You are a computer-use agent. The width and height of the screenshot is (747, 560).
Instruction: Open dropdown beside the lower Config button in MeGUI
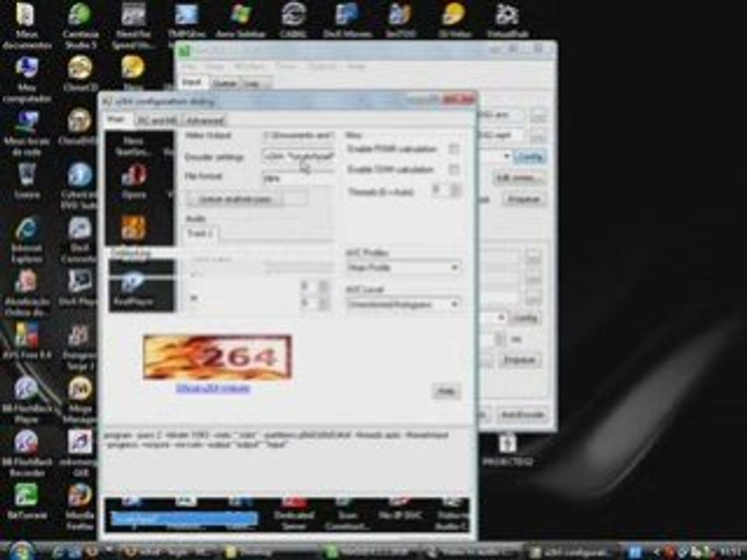pos(500,317)
